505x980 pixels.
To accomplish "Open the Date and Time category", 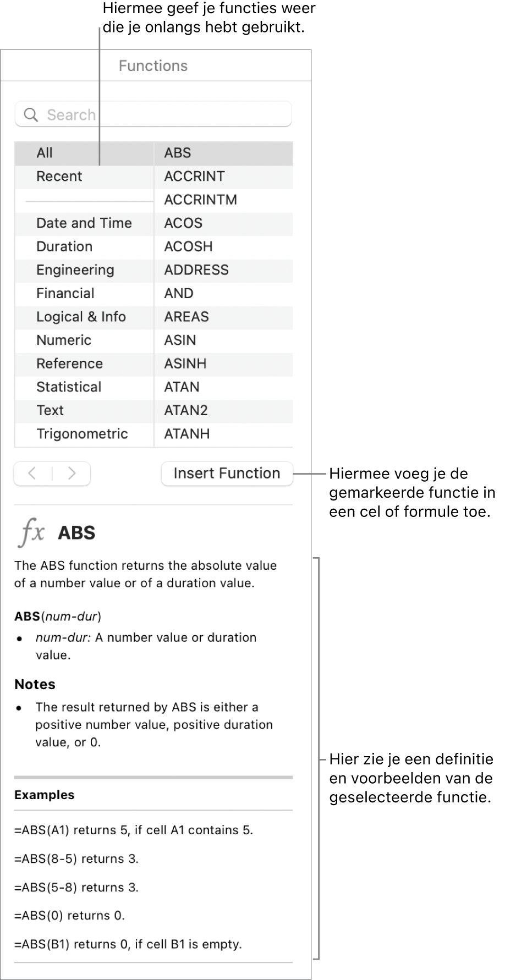I will (84, 223).
